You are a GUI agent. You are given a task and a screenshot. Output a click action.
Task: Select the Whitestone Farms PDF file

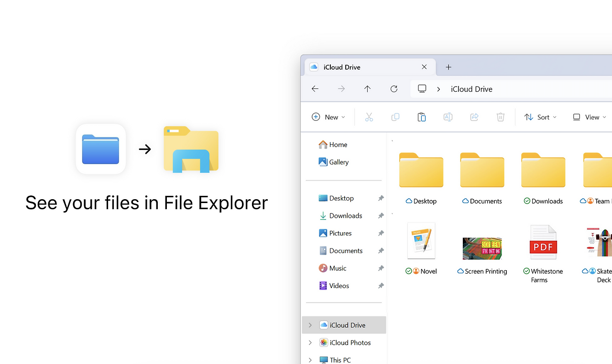tap(544, 242)
